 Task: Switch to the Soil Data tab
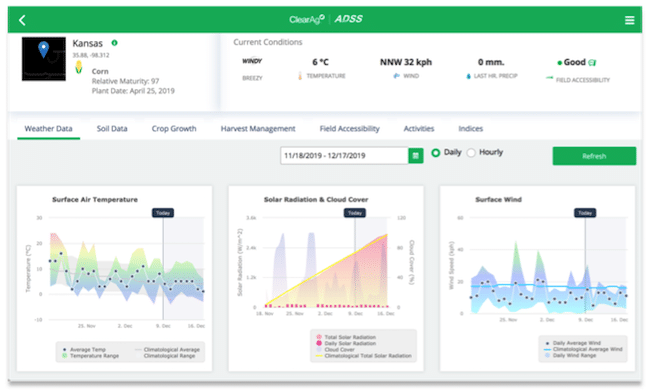point(112,129)
